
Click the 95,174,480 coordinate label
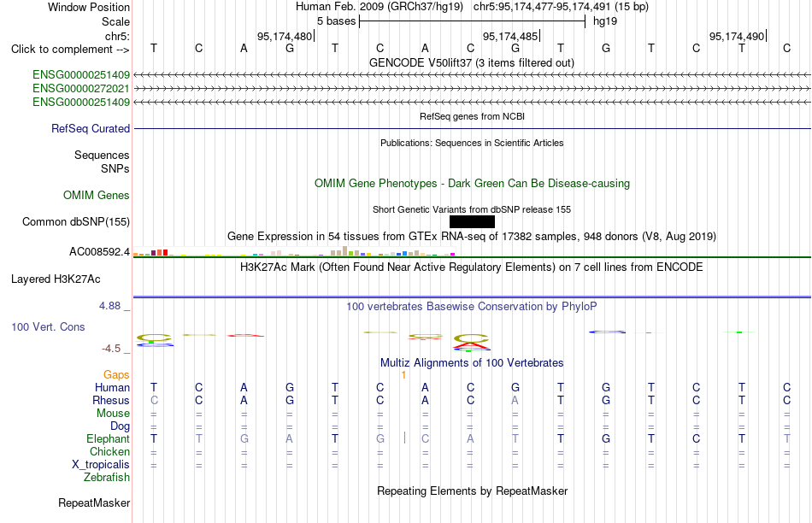click(285, 36)
